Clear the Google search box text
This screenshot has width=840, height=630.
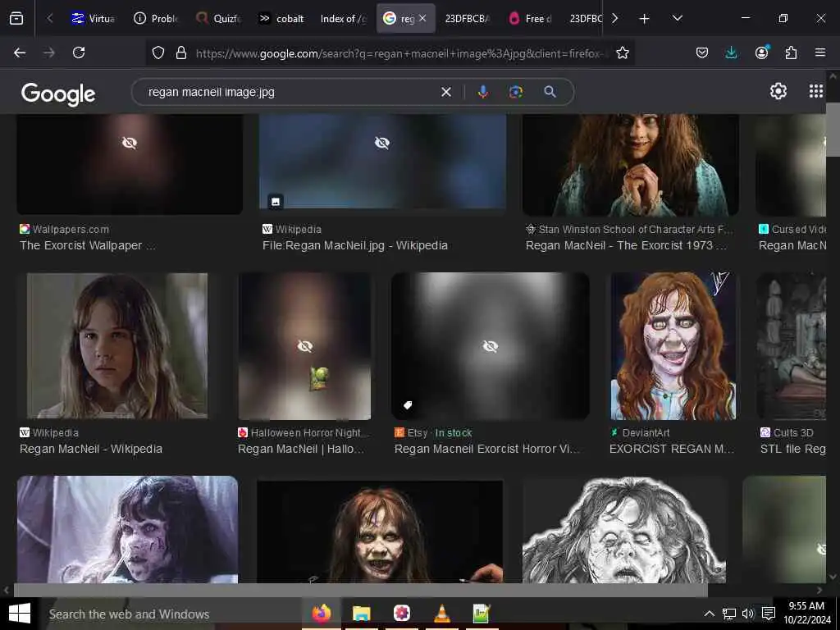click(445, 92)
